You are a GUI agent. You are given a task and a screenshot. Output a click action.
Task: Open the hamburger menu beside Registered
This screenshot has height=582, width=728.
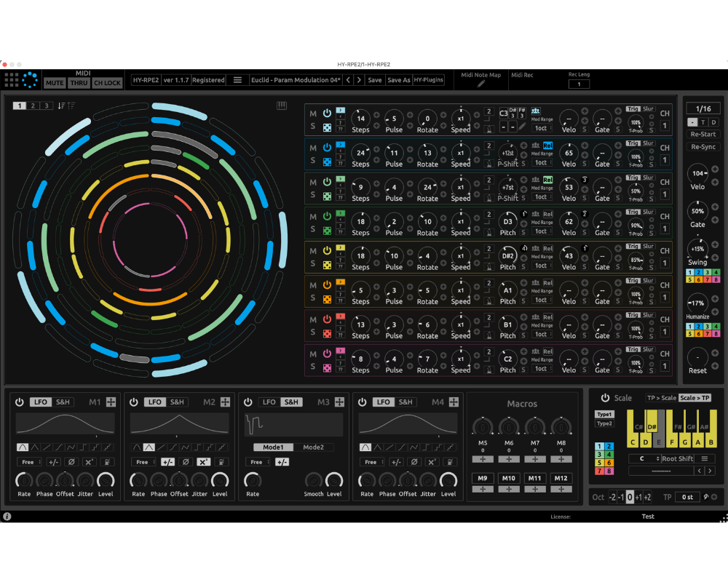coord(237,80)
